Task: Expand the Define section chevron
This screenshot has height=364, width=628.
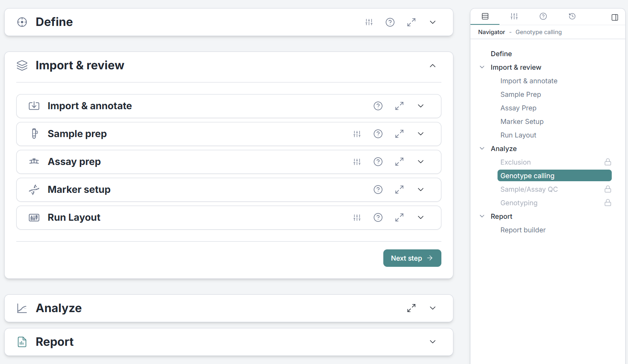Action: coord(432,22)
